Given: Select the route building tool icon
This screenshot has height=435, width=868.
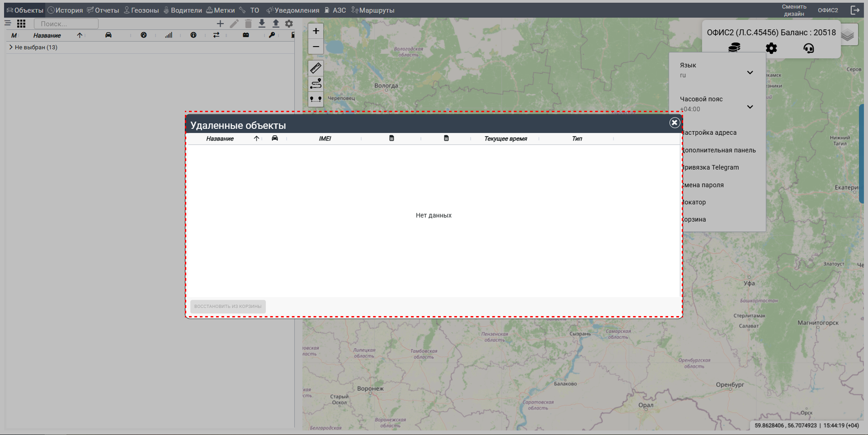Looking at the screenshot, I should pyautogui.click(x=316, y=84).
